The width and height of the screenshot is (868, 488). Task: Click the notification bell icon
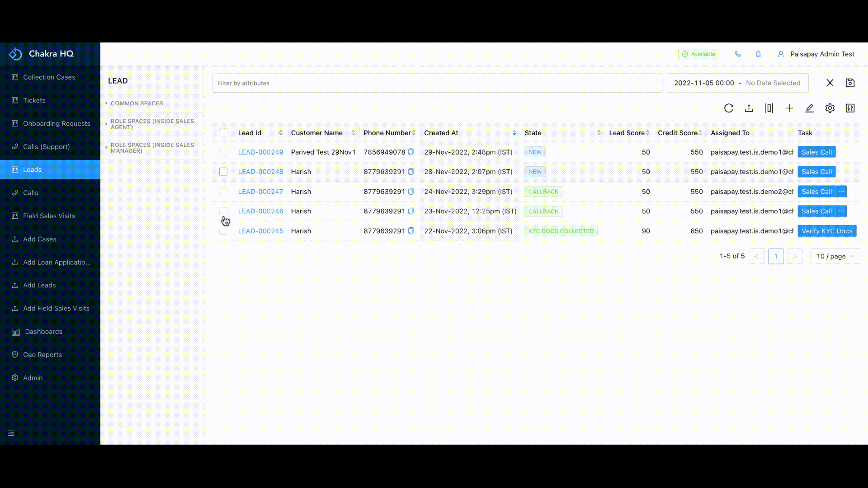pyautogui.click(x=758, y=54)
